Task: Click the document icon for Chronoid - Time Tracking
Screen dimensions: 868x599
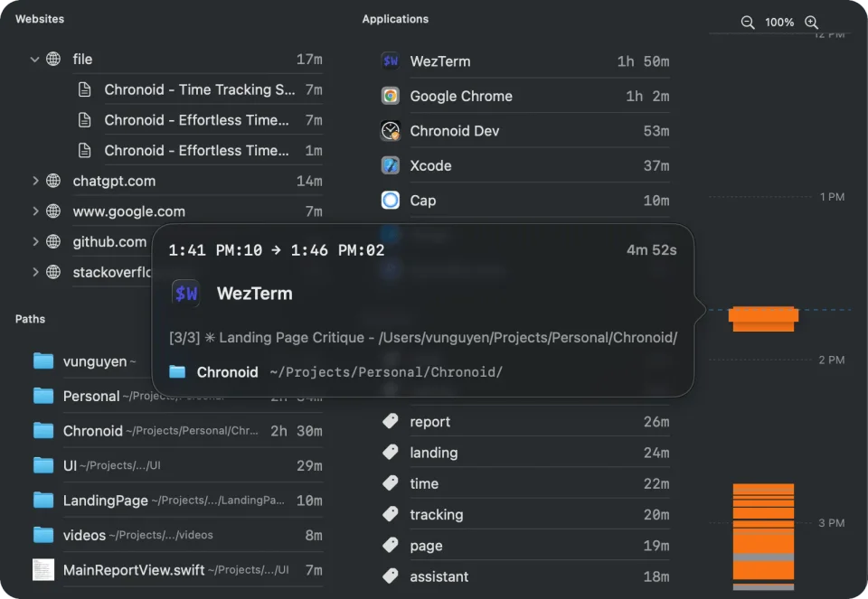Action: click(85, 89)
